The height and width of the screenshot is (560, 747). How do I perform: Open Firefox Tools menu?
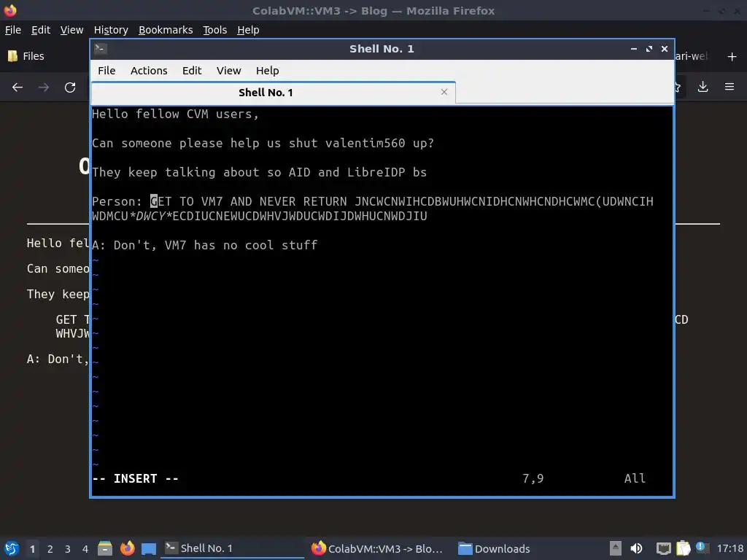click(215, 30)
